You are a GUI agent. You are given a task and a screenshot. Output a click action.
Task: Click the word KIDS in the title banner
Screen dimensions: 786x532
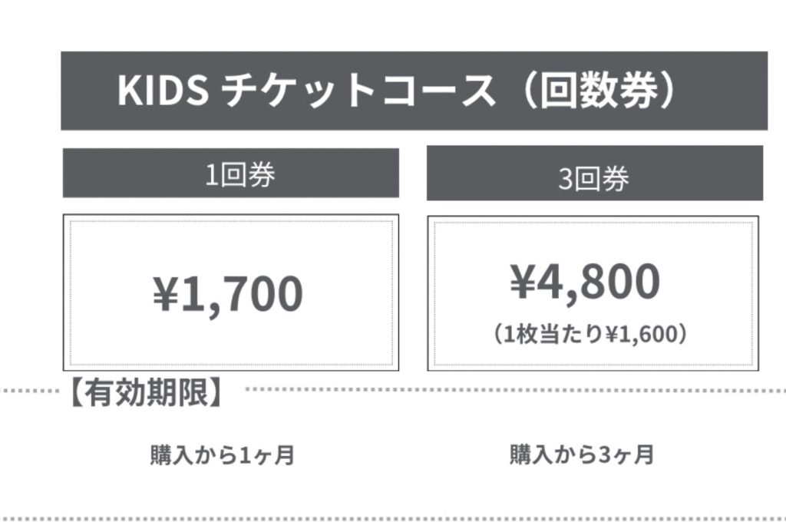(161, 91)
